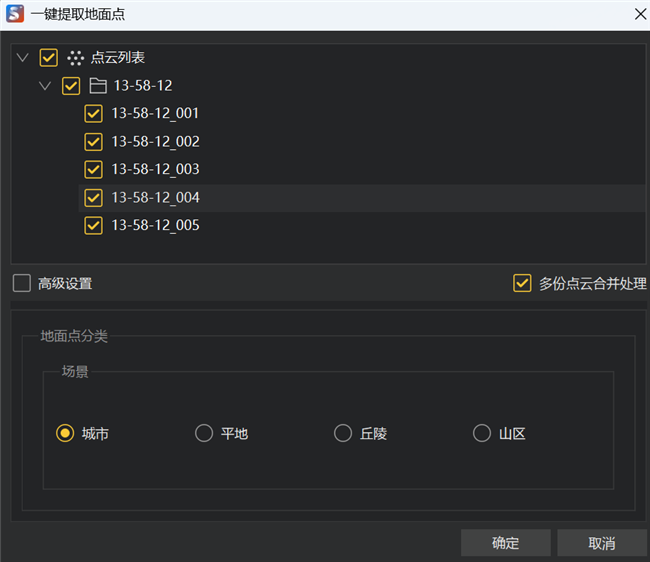This screenshot has height=562, width=650.
Task: Enable the 高级设置 checkbox
Action: [x=22, y=283]
